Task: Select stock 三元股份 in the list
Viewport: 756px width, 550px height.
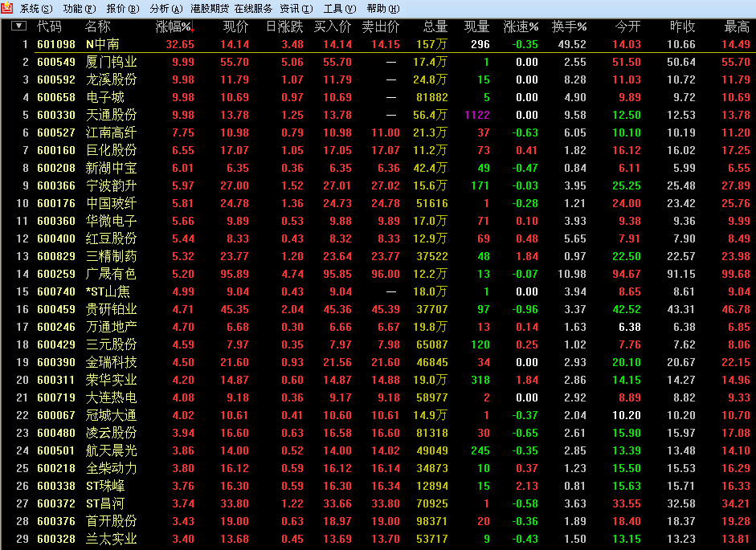Action: pos(112,344)
